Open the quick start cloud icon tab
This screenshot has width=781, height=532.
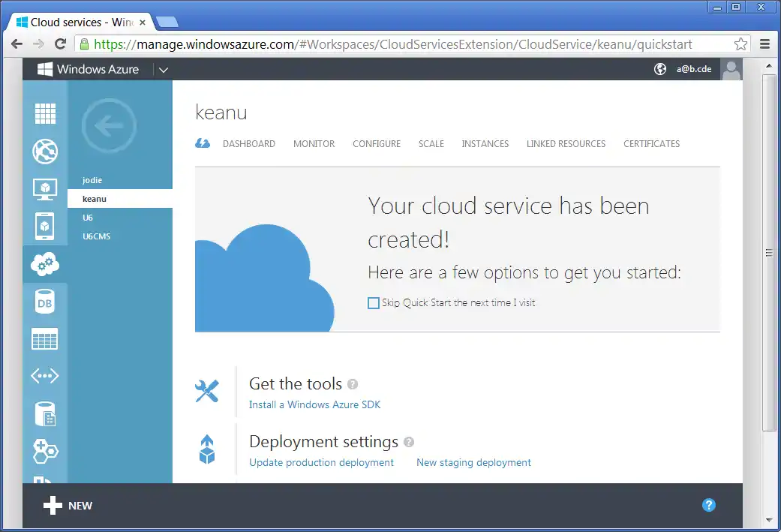click(203, 143)
